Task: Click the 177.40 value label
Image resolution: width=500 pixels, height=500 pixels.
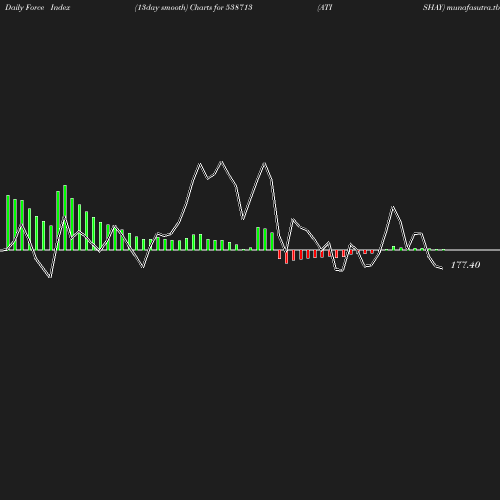Action: [x=465, y=265]
